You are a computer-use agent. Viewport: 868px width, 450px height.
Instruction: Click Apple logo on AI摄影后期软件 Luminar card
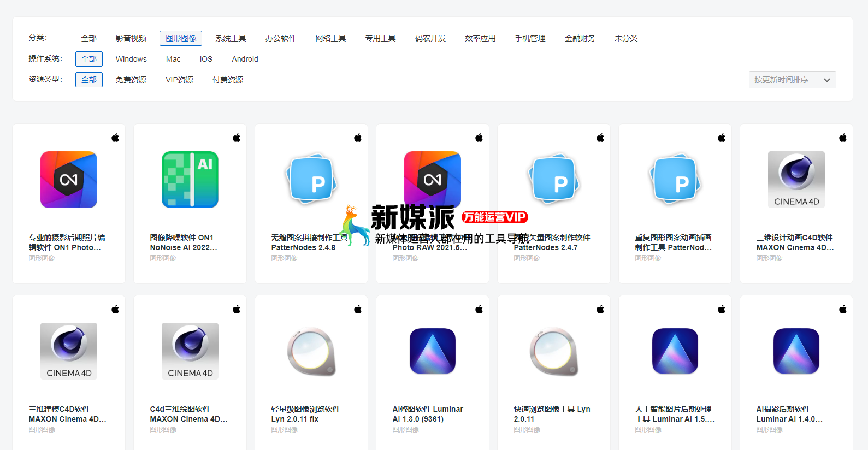[x=843, y=309]
